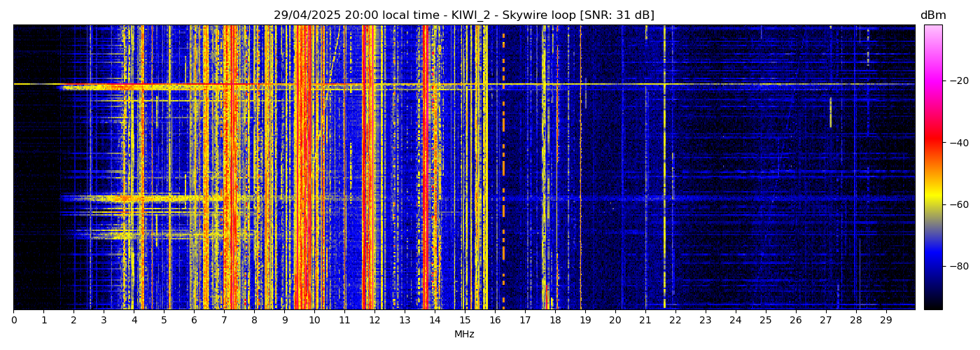980x350 pixels.
Task: Select the pale pink top of the colorbar
Action: [932, 29]
